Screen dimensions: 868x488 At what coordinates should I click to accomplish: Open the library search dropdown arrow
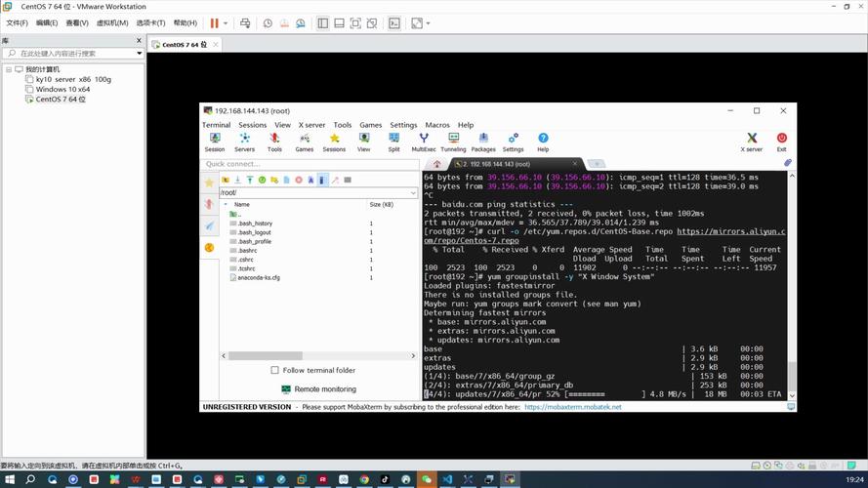[x=139, y=53]
